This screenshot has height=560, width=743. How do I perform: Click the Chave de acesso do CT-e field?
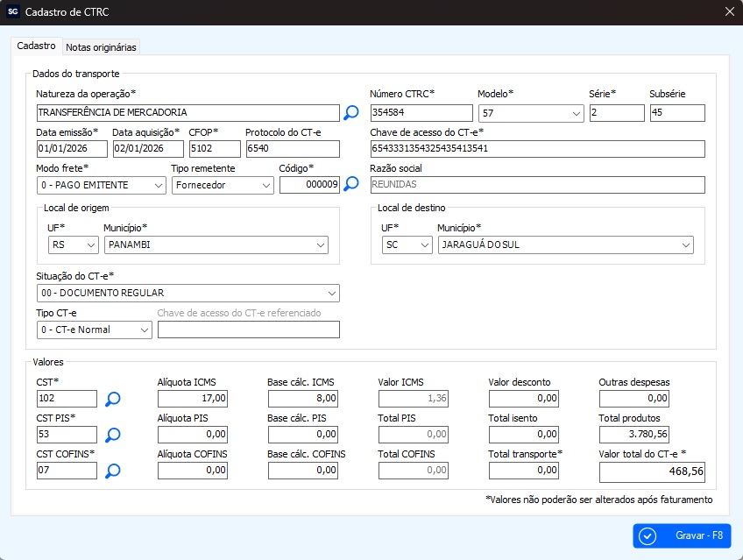coord(537,149)
